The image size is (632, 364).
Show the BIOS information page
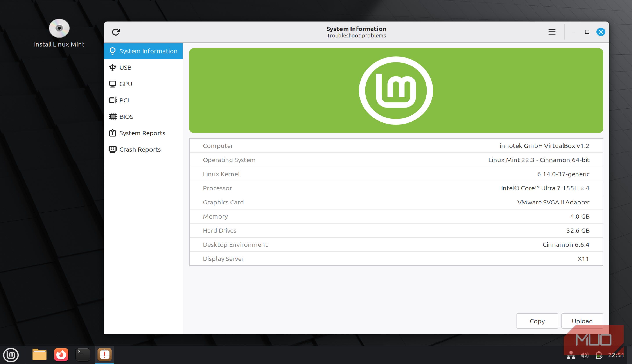pos(143,117)
